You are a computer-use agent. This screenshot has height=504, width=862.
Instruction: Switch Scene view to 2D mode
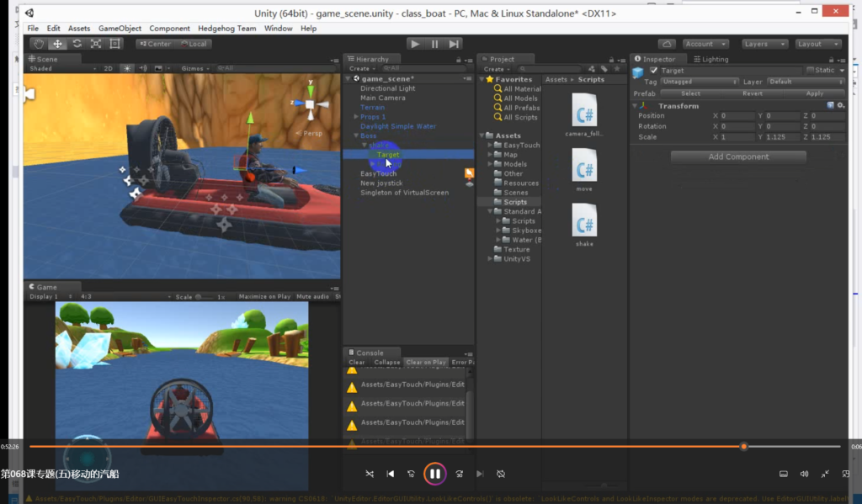(x=109, y=68)
